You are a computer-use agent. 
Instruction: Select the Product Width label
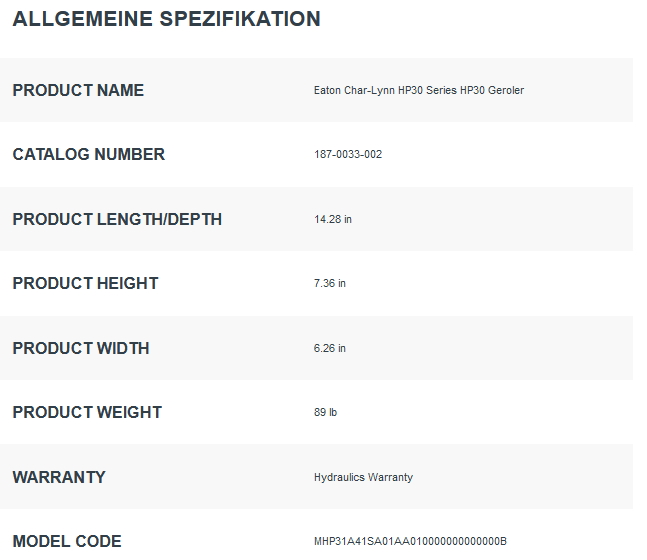[x=81, y=348]
